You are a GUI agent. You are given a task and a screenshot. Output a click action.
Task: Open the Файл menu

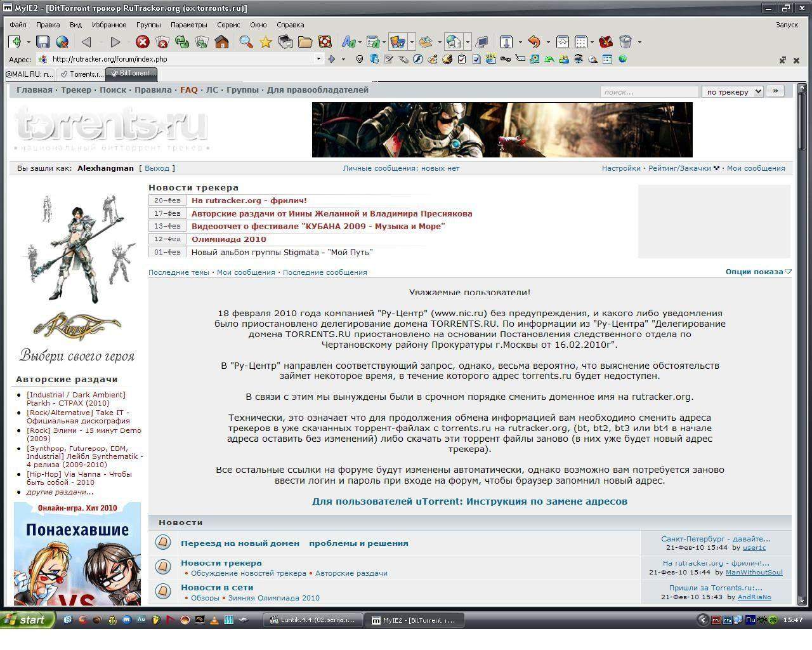18,25
